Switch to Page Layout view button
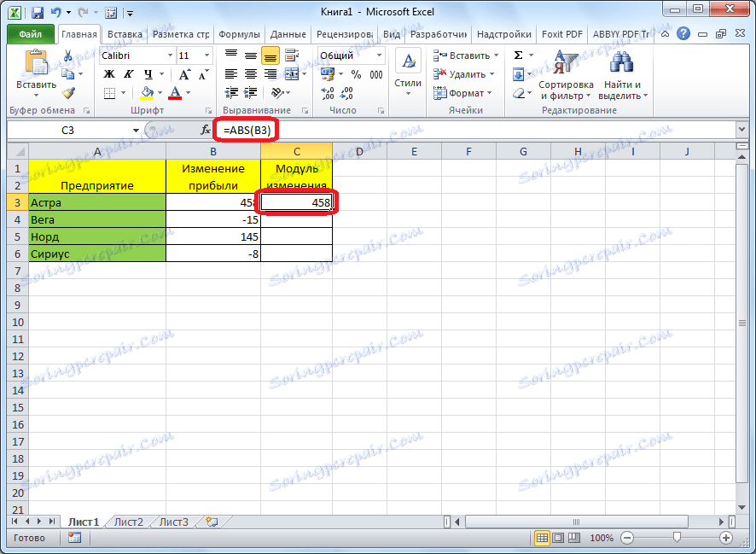The image size is (756, 554). coord(558,538)
